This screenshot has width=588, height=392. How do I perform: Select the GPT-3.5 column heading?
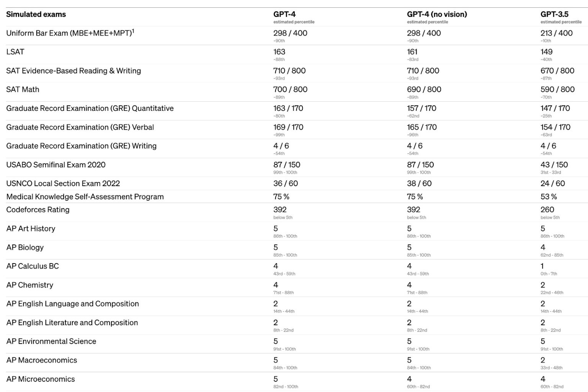(554, 15)
